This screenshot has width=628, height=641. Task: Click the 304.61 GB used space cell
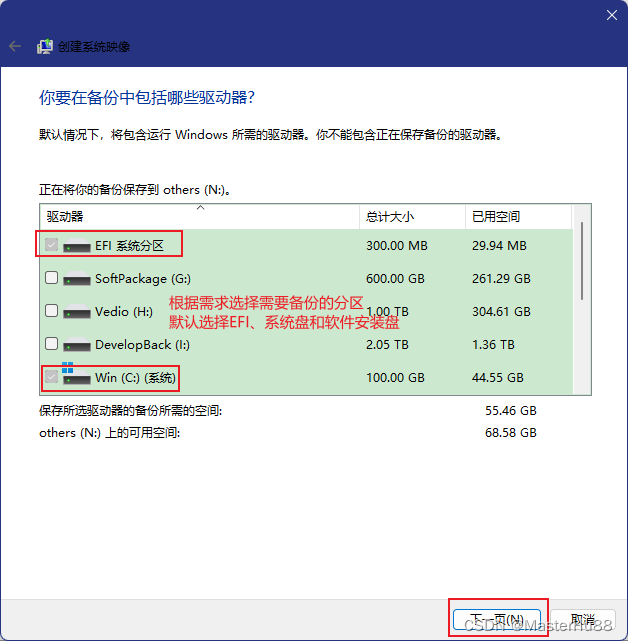point(501,312)
